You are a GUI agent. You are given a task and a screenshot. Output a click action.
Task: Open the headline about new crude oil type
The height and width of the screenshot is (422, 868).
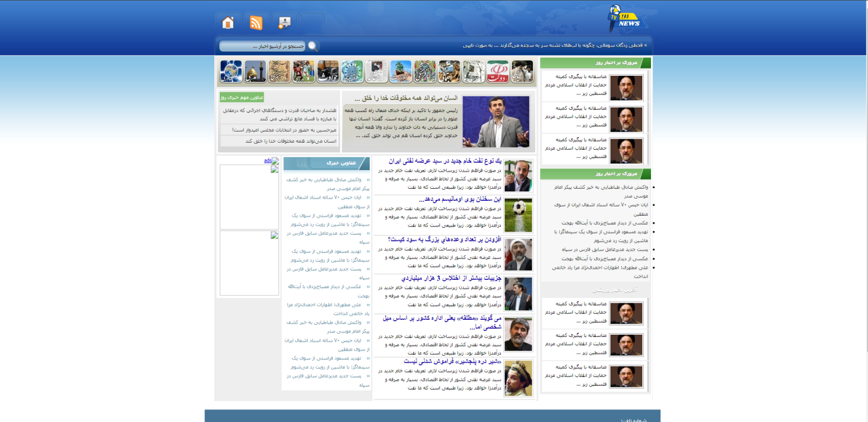pyautogui.click(x=445, y=161)
